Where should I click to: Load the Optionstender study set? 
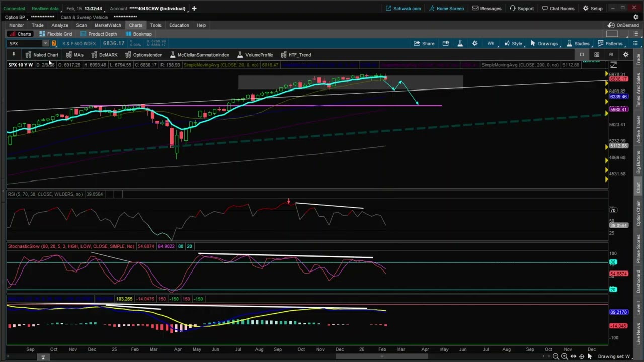click(143, 55)
